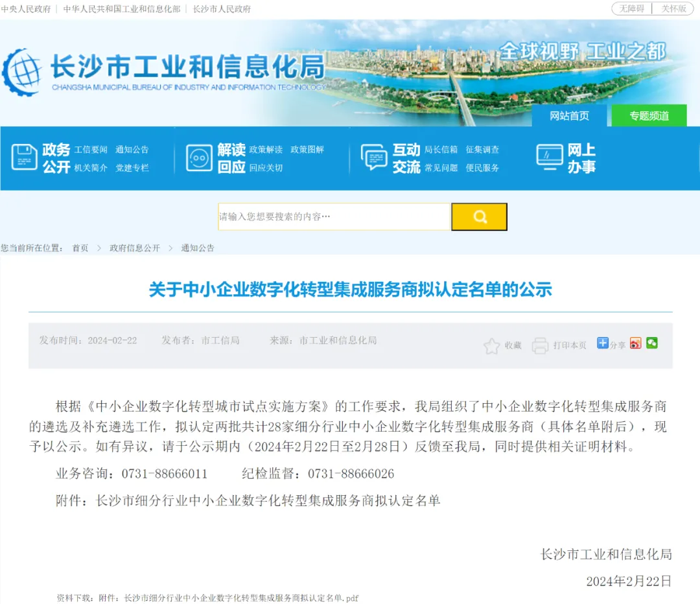
Task: Open the 党建专栏 link
Action: [132, 168]
